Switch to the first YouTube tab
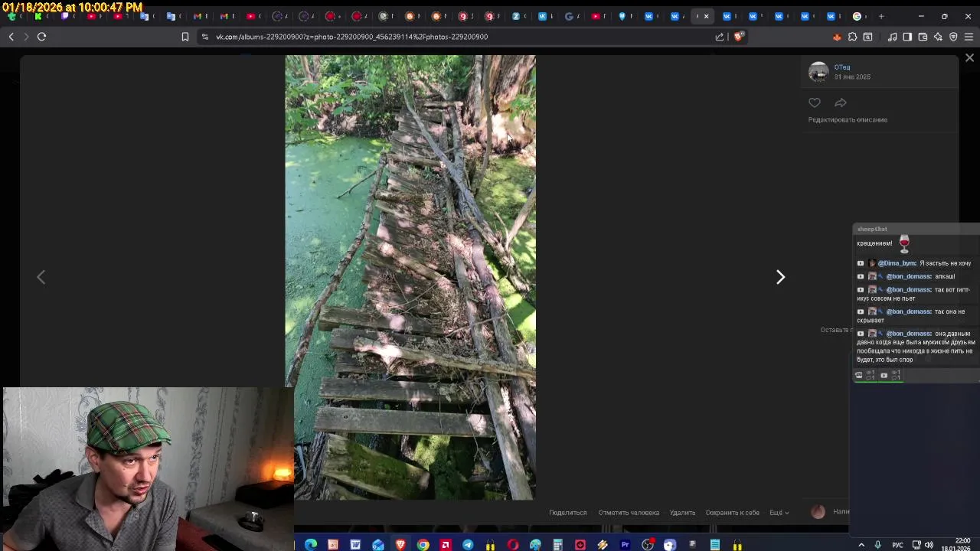Image resolution: width=980 pixels, height=551 pixels. coord(91,16)
